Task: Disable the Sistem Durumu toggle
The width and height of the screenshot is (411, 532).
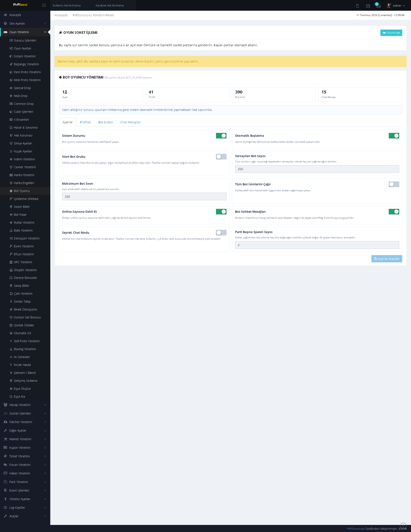Action: click(x=221, y=136)
